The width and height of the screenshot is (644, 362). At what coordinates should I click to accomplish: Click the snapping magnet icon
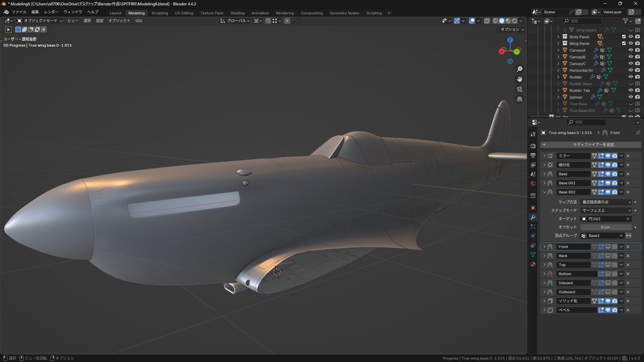pos(268,20)
